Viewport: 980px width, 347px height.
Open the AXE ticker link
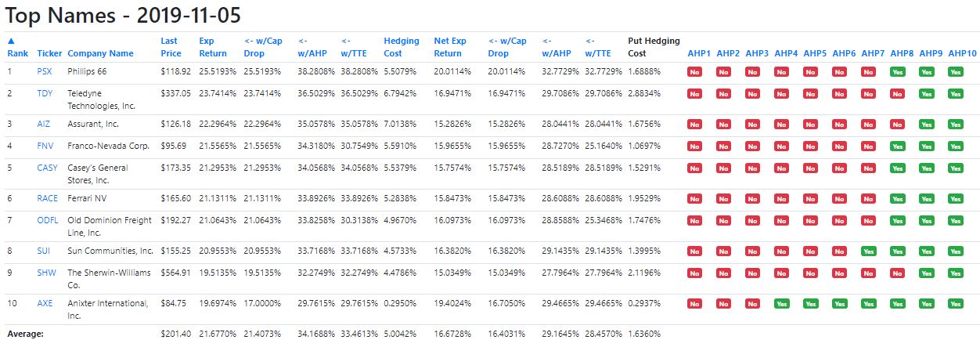[x=45, y=303]
